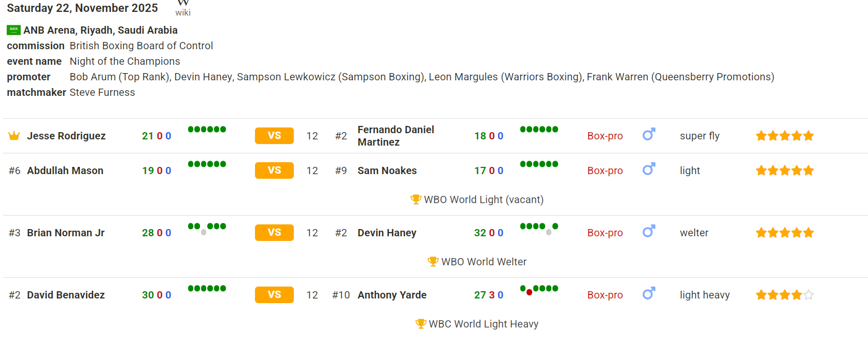Click male gender icon in super fly row

tap(649, 135)
